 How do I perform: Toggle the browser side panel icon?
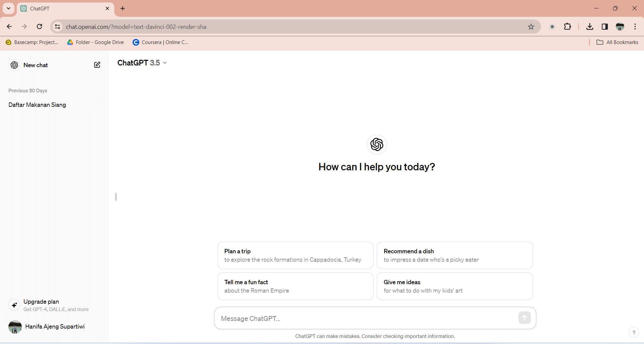click(605, 27)
